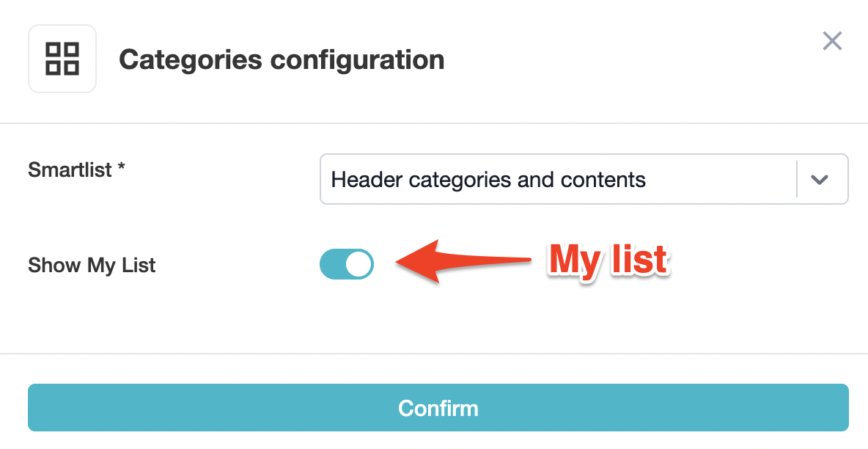Screen dimensions: 868x449
Task: Click the teal track of My List switch
Action: (332, 265)
